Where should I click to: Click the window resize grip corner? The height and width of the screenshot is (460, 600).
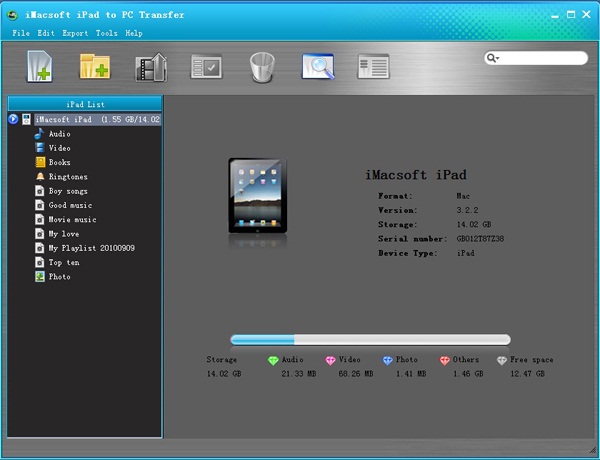pos(593,449)
